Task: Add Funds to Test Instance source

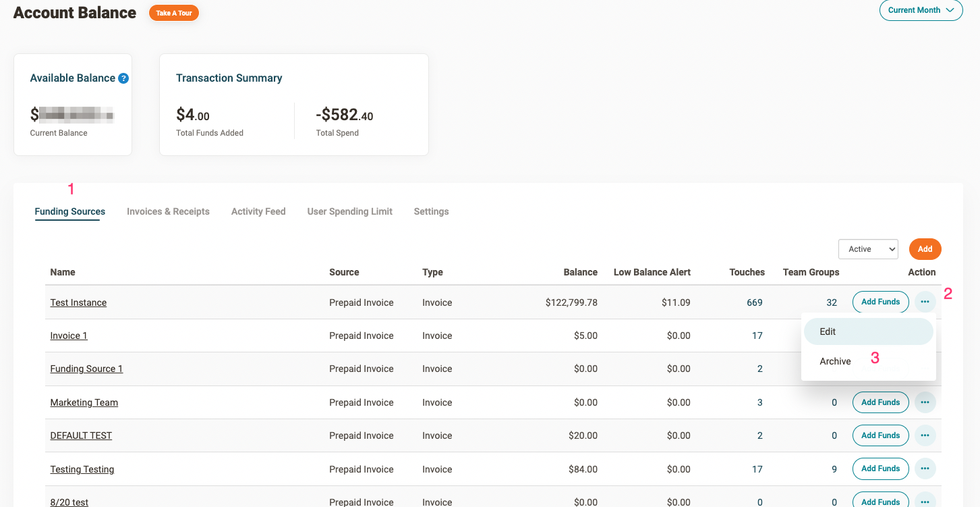Action: (880, 302)
